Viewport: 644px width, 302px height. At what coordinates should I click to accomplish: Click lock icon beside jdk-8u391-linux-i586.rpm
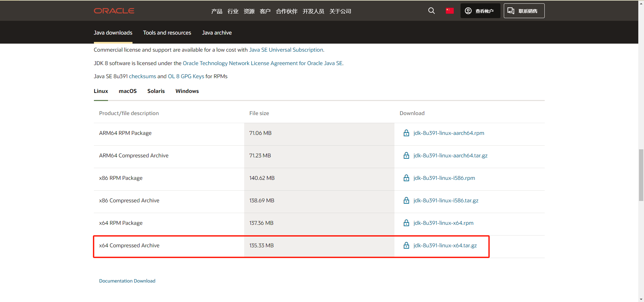[406, 178]
